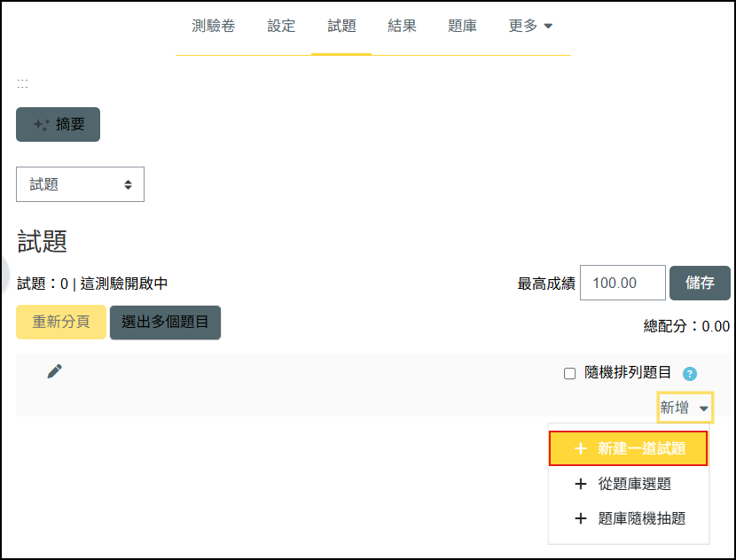This screenshot has width=736, height=560.
Task: Open the help icon beside 隨機排列題目
Action: [x=690, y=374]
